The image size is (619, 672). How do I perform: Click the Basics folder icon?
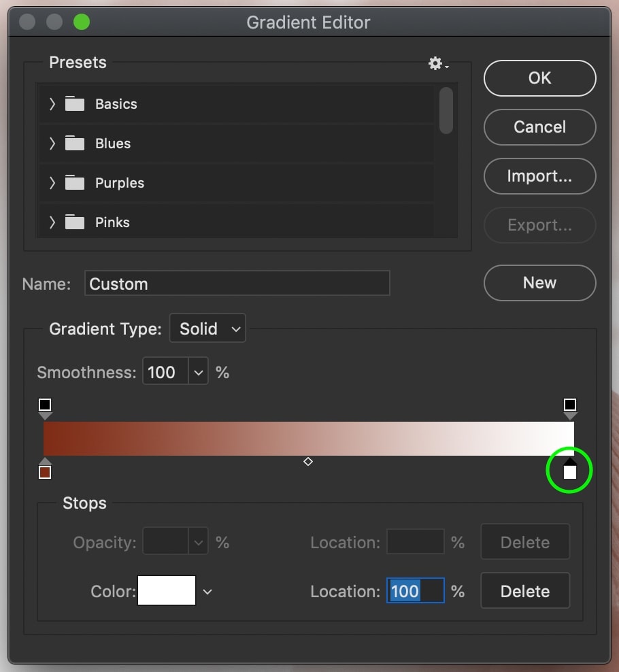coord(75,103)
